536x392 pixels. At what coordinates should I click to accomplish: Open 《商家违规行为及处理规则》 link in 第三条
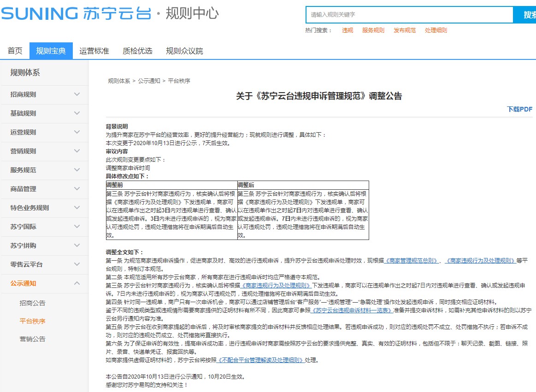[276, 286]
